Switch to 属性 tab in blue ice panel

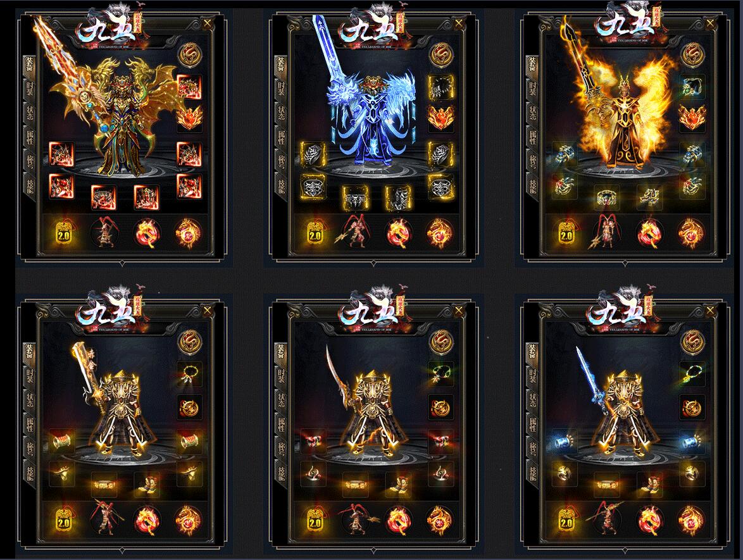(282, 137)
